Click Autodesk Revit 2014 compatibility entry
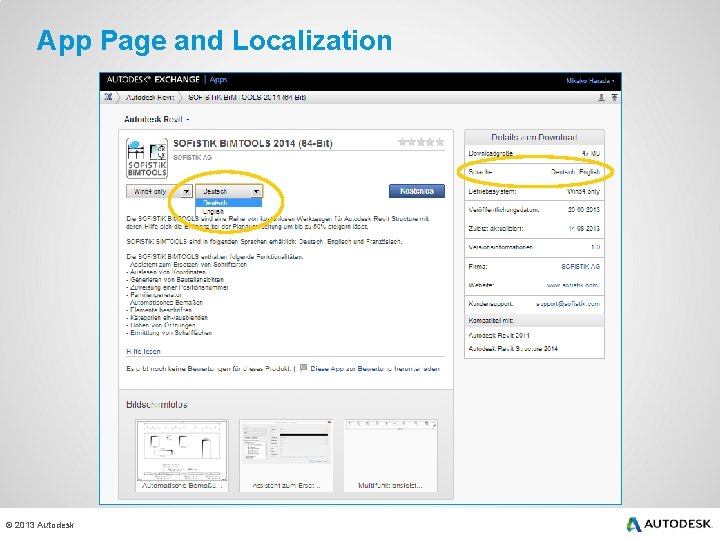 point(499,336)
